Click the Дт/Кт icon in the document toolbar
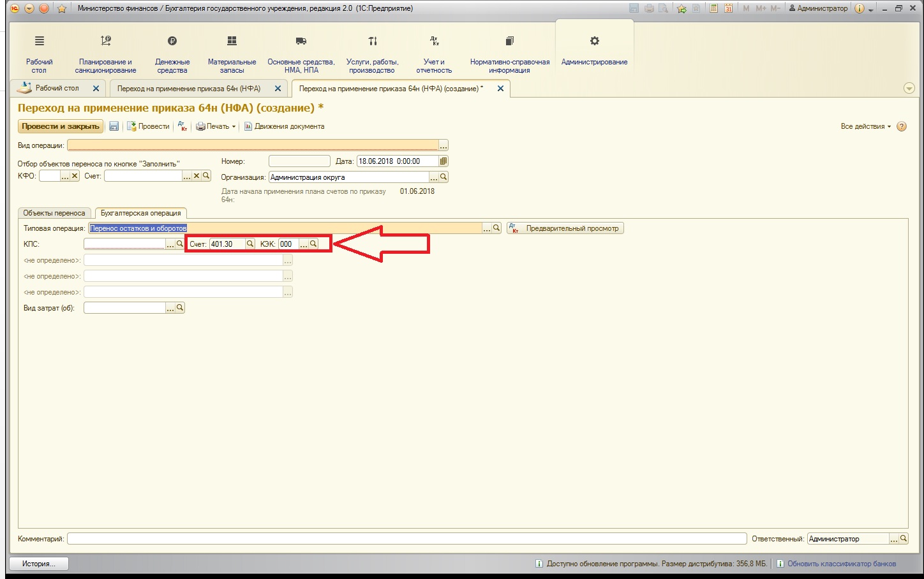This screenshot has height=579, width=924. pyautogui.click(x=183, y=126)
